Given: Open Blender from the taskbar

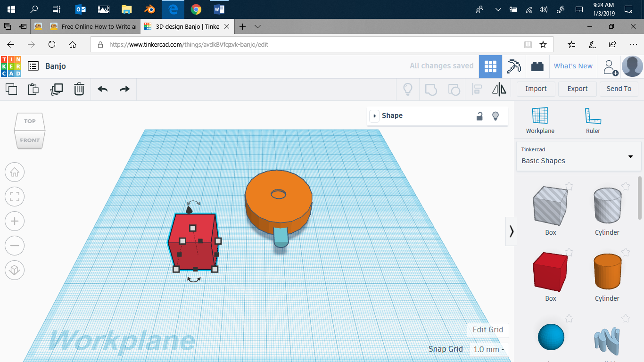Looking at the screenshot, I should pos(150,9).
